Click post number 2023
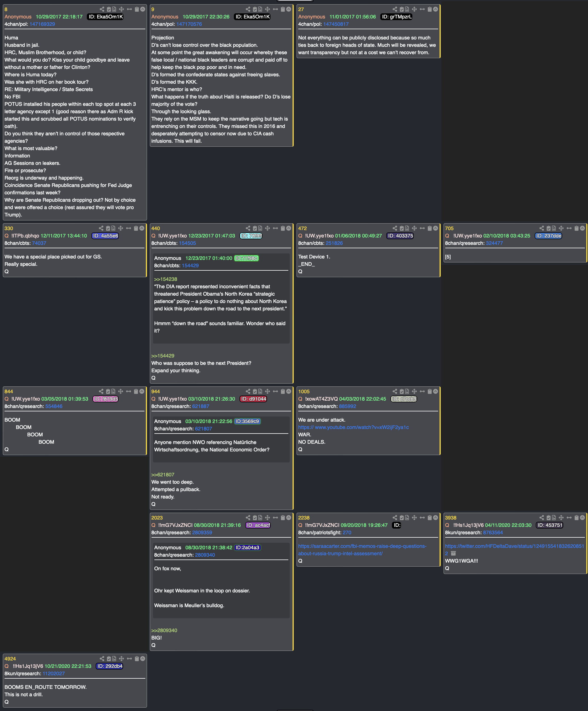Viewport: 588px width, 711px height. 157,518
